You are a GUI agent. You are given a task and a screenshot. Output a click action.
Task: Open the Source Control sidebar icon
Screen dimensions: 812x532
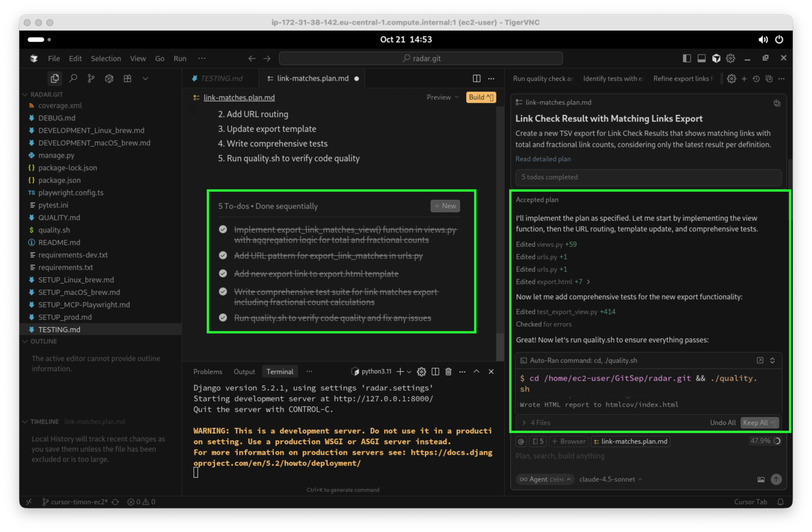(91, 79)
